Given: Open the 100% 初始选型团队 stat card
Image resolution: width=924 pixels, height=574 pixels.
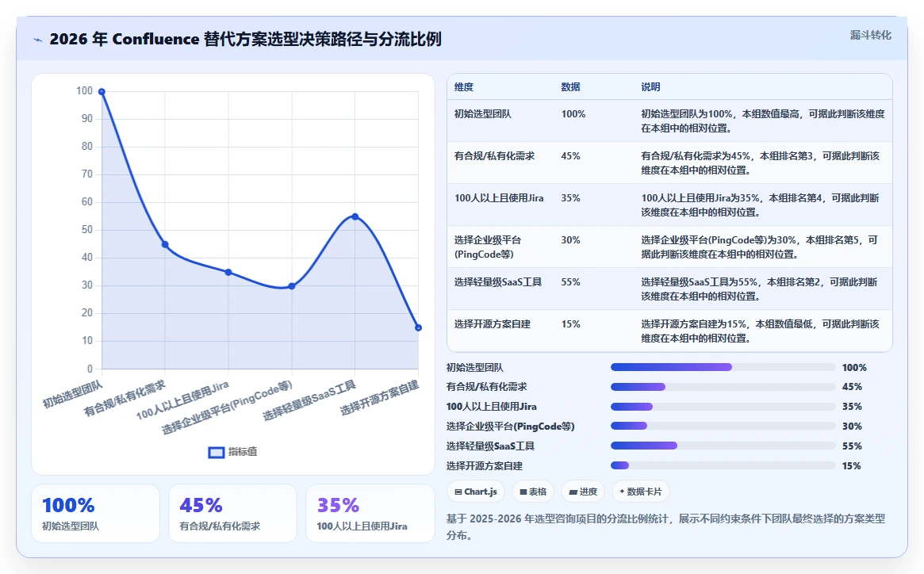Looking at the screenshot, I should click(95, 513).
